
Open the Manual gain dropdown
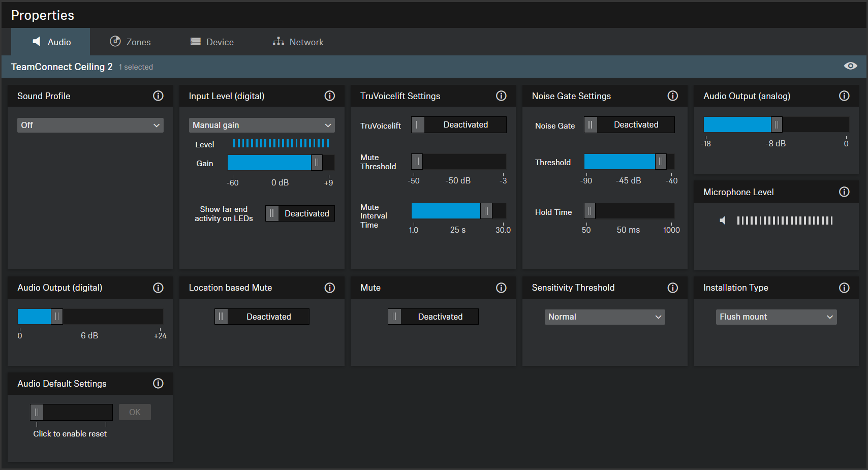click(262, 126)
